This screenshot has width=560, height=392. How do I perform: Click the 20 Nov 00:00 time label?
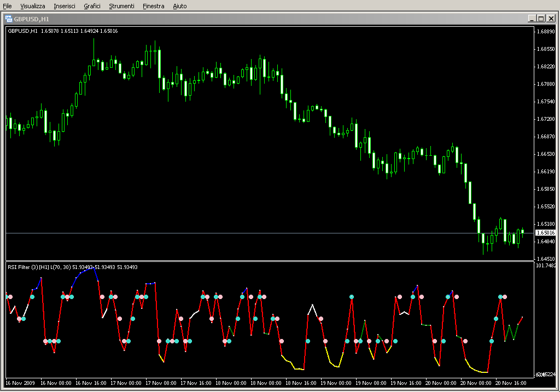pos(441,383)
